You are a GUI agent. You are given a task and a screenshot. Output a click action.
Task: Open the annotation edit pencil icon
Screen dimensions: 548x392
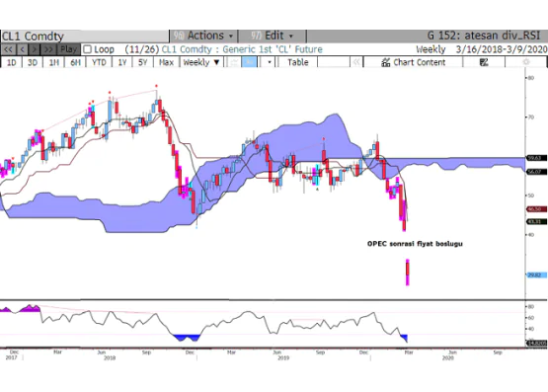click(484, 62)
